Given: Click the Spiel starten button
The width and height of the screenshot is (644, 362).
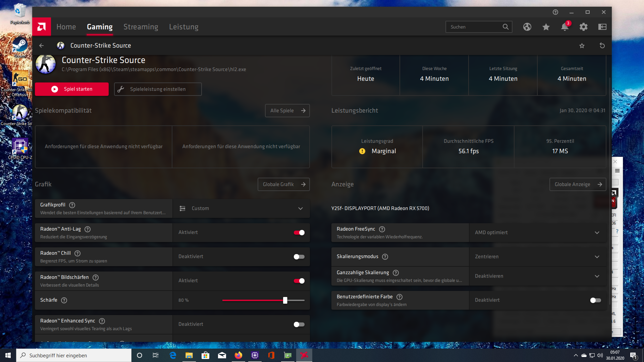Looking at the screenshot, I should 72,89.
